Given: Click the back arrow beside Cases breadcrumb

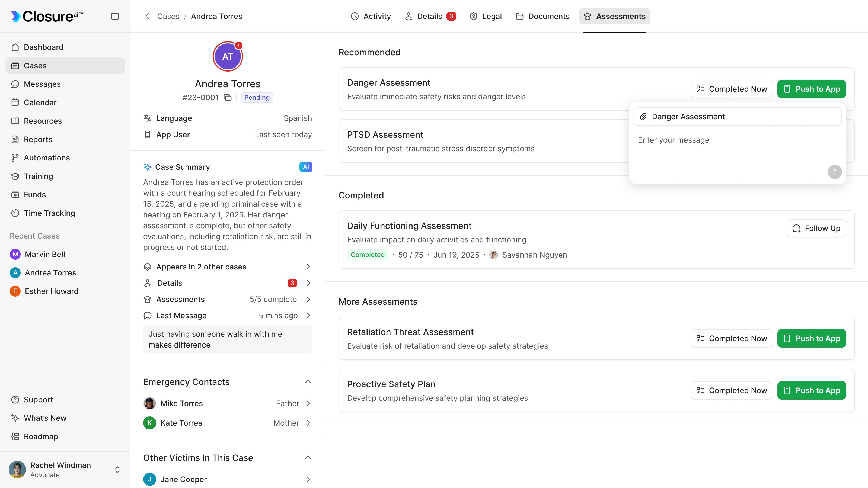Looking at the screenshot, I should click(x=147, y=16).
